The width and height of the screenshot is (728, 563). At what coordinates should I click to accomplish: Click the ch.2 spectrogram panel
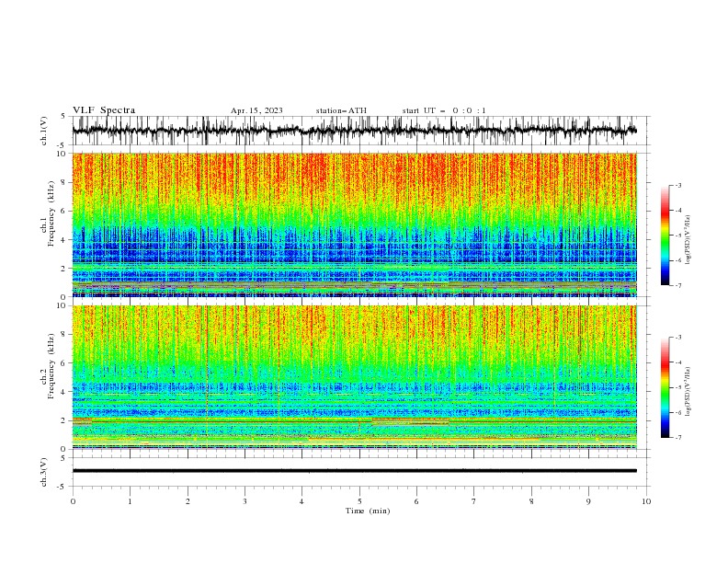click(354, 377)
